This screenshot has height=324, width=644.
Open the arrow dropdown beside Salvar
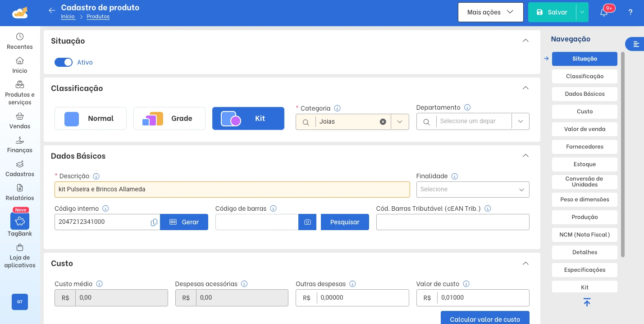582,12
